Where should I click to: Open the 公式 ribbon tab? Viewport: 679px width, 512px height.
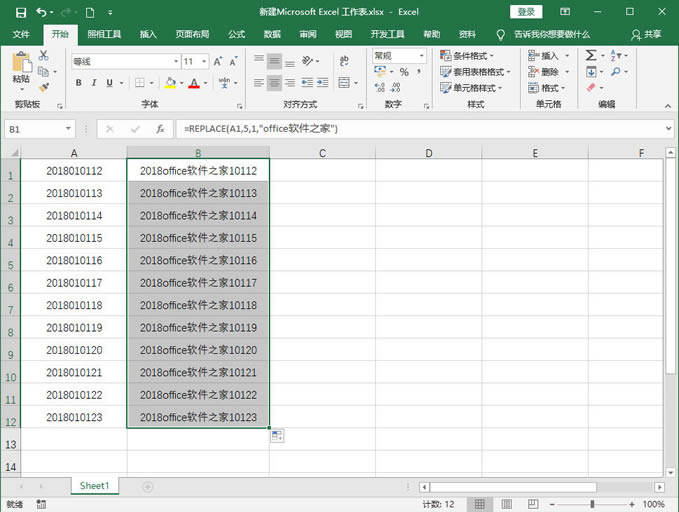[x=236, y=33]
